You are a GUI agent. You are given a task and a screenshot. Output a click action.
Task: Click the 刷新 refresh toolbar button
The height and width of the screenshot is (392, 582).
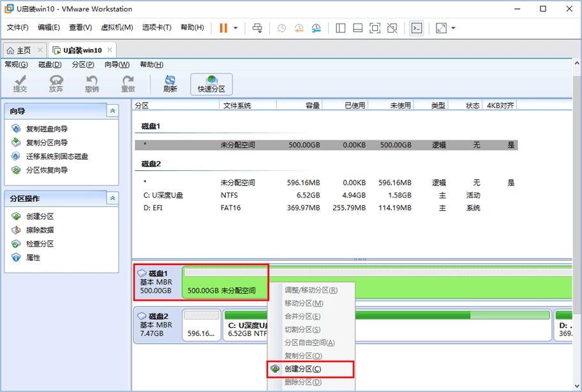click(x=170, y=83)
